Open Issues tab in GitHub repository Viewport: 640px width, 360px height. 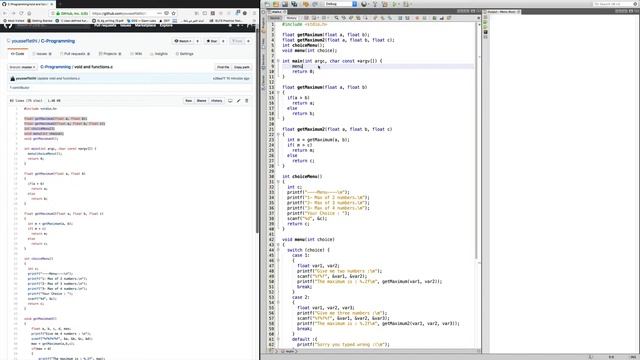[42, 53]
